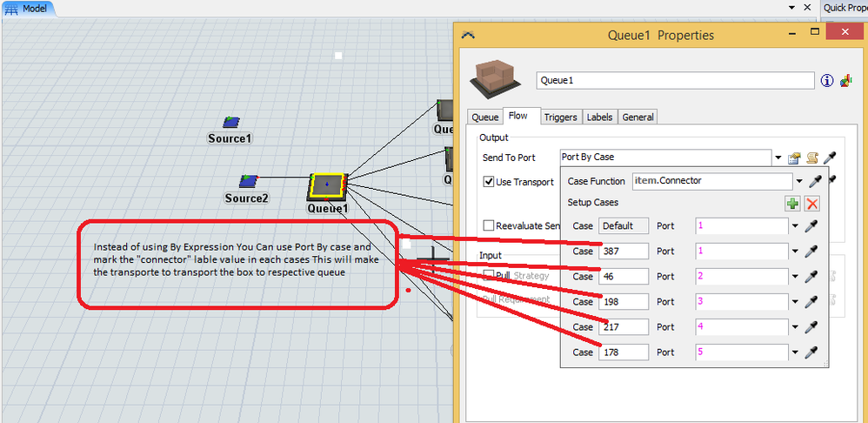Click the case value field 46
Image resolution: width=868 pixels, height=423 pixels.
click(624, 276)
